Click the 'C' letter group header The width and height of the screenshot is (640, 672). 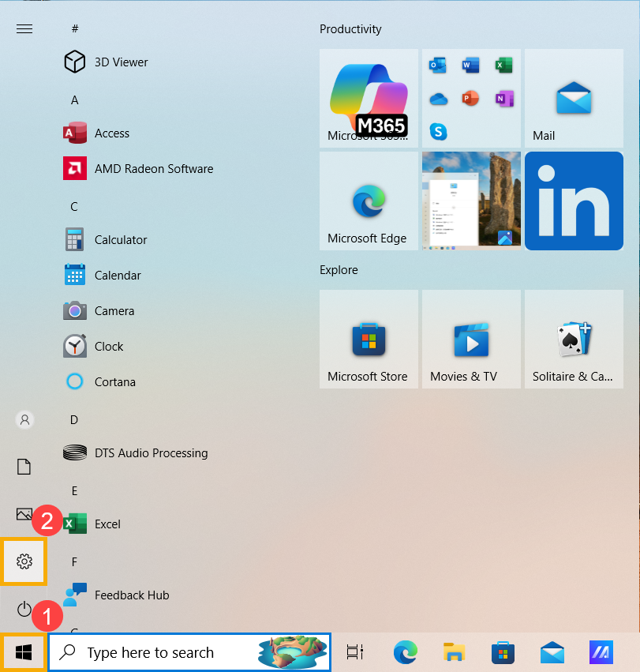coord(74,207)
